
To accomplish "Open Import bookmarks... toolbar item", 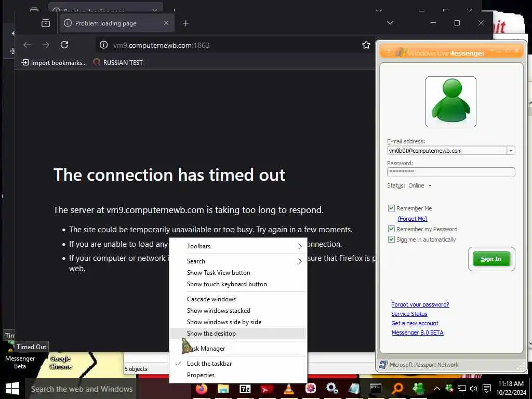I will tap(54, 62).
